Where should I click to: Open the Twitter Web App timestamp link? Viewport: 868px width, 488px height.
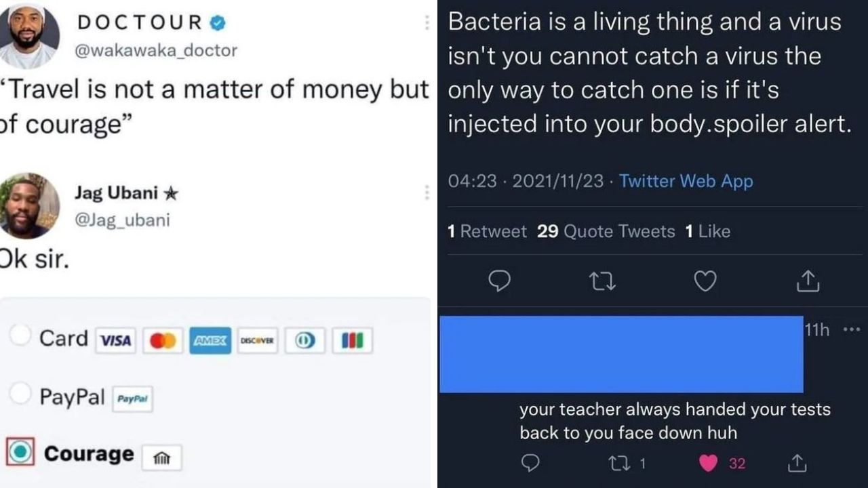[686, 181]
